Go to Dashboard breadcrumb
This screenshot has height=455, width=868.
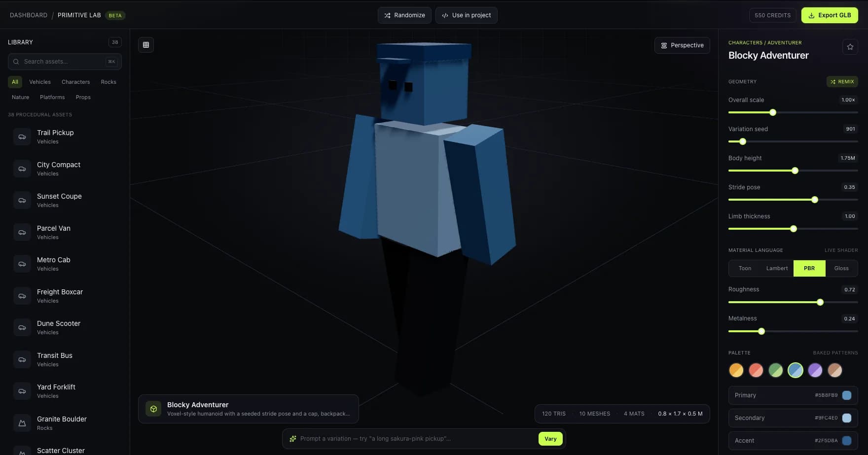click(29, 15)
